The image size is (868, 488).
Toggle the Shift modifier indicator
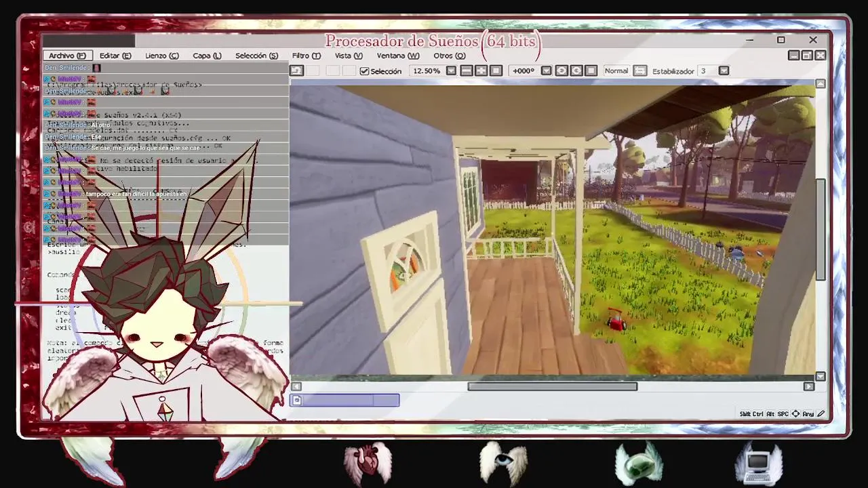click(x=745, y=413)
